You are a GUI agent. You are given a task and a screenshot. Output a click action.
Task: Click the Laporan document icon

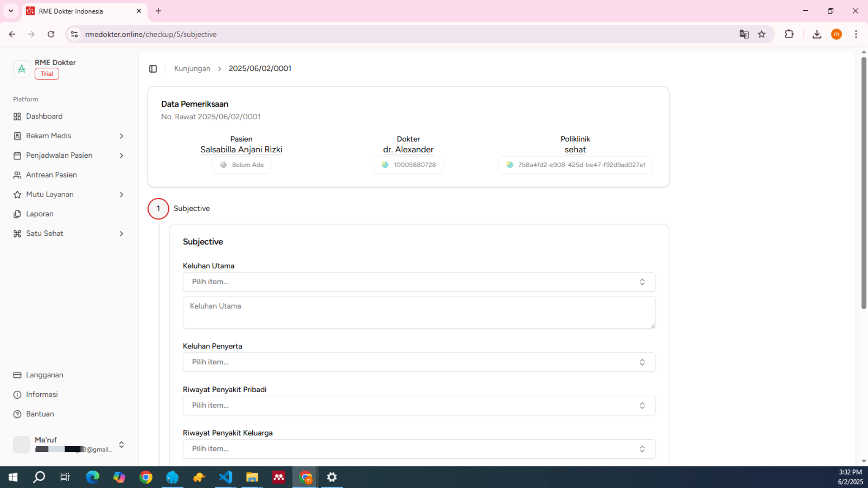(x=17, y=214)
